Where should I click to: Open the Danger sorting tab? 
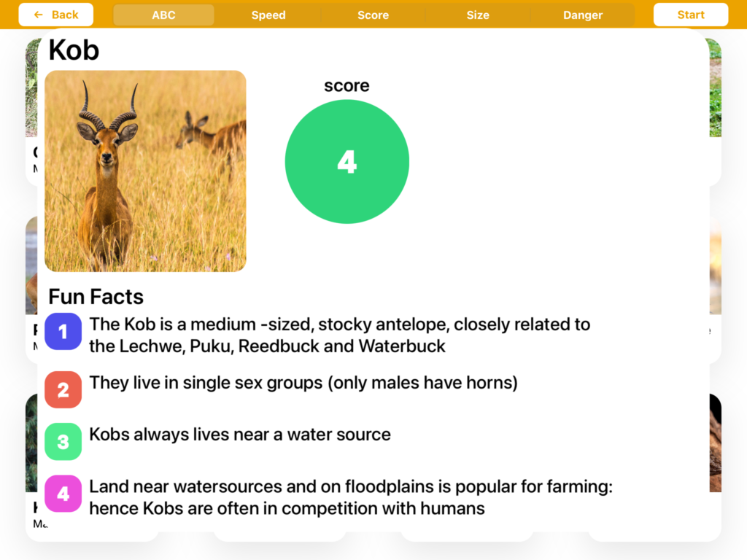click(x=583, y=15)
